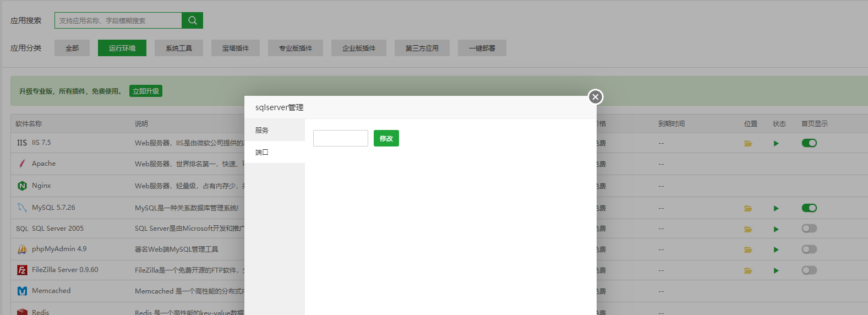
Task: Open folder location for FileZilla Server
Action: point(748,270)
